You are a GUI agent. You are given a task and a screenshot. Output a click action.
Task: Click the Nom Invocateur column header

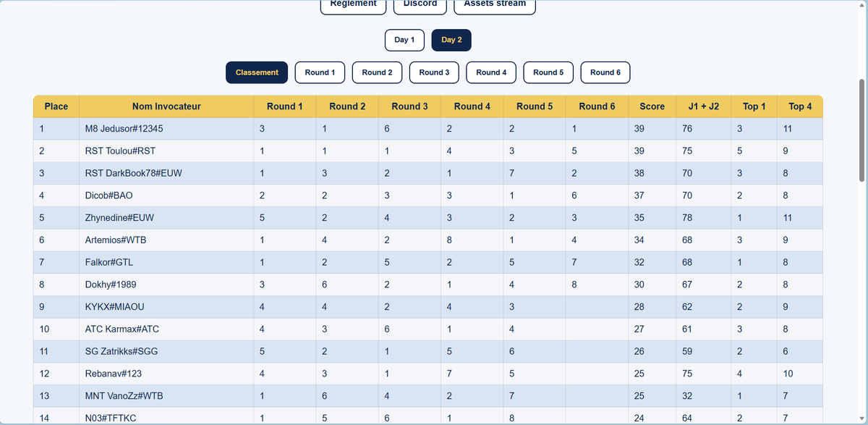(x=166, y=106)
